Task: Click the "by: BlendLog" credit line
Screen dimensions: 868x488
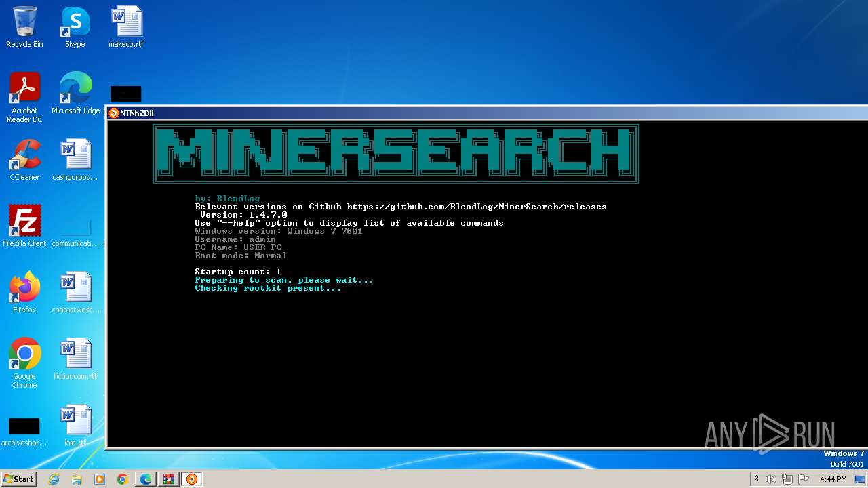Action: pos(227,199)
